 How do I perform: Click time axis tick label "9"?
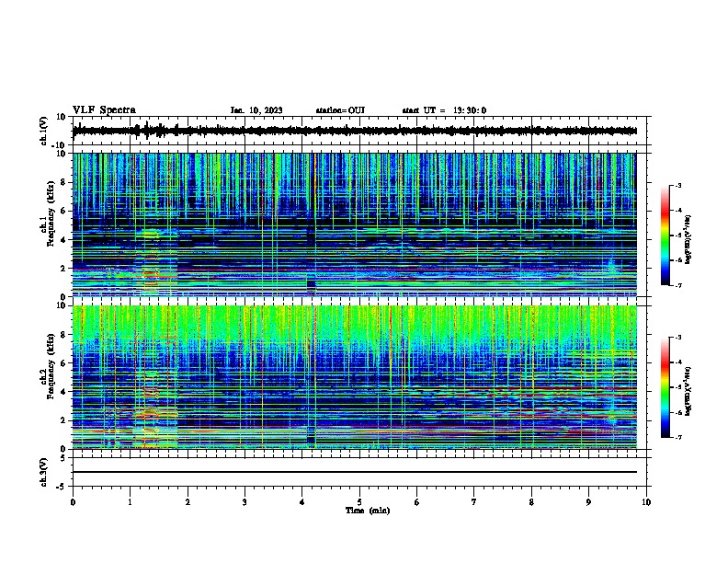[588, 502]
